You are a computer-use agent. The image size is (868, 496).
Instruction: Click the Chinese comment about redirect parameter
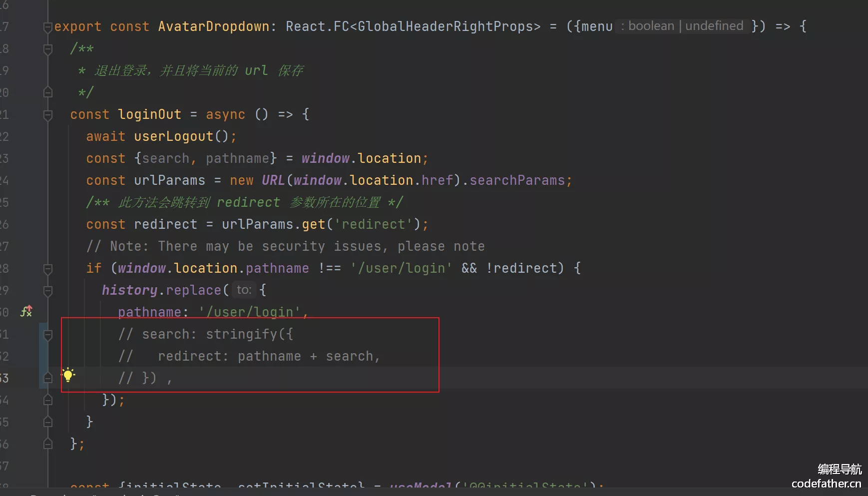[245, 202]
